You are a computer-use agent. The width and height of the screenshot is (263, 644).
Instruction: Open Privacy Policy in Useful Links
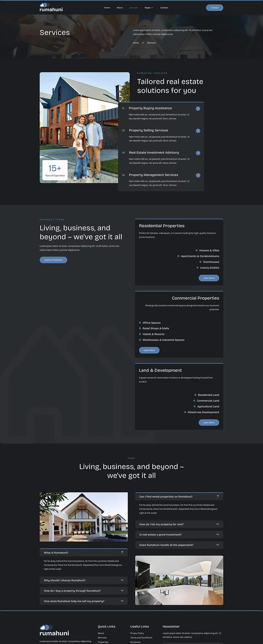pyautogui.click(x=137, y=633)
